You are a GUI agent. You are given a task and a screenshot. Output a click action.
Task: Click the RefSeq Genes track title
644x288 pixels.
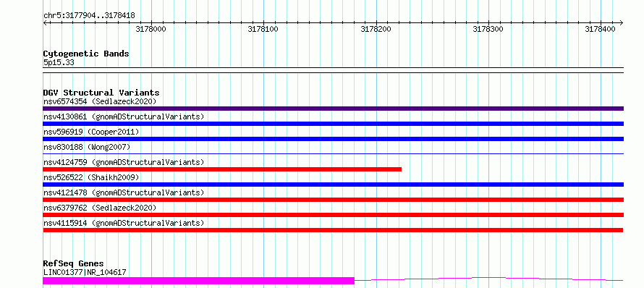tap(73, 263)
